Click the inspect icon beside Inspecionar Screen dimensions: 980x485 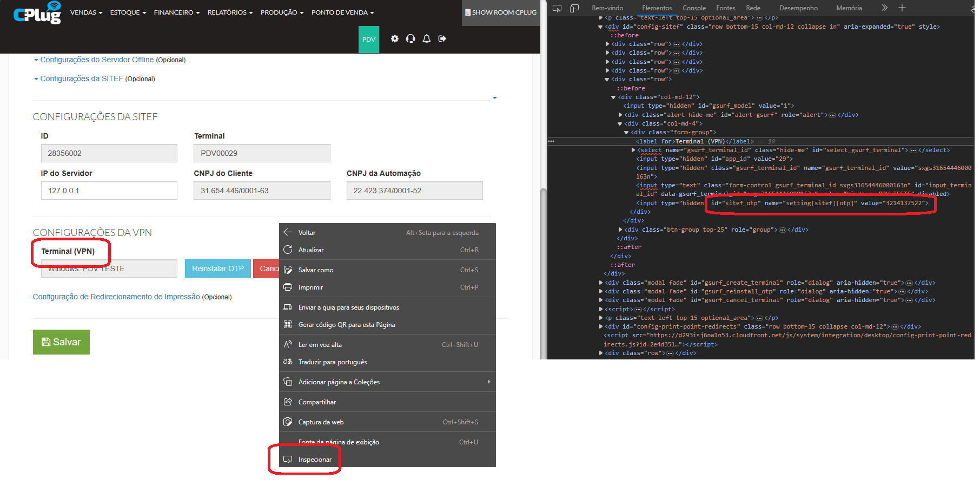click(288, 459)
